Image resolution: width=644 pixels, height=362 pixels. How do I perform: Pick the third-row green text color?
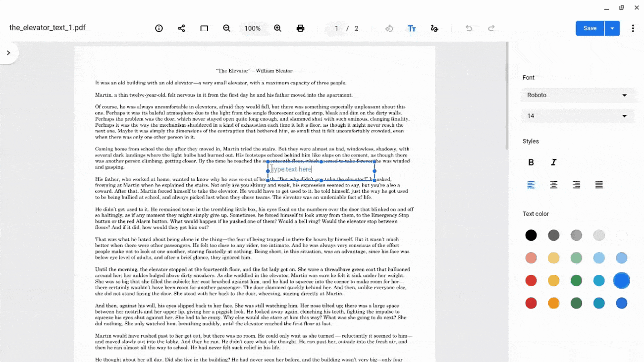pos(576,280)
